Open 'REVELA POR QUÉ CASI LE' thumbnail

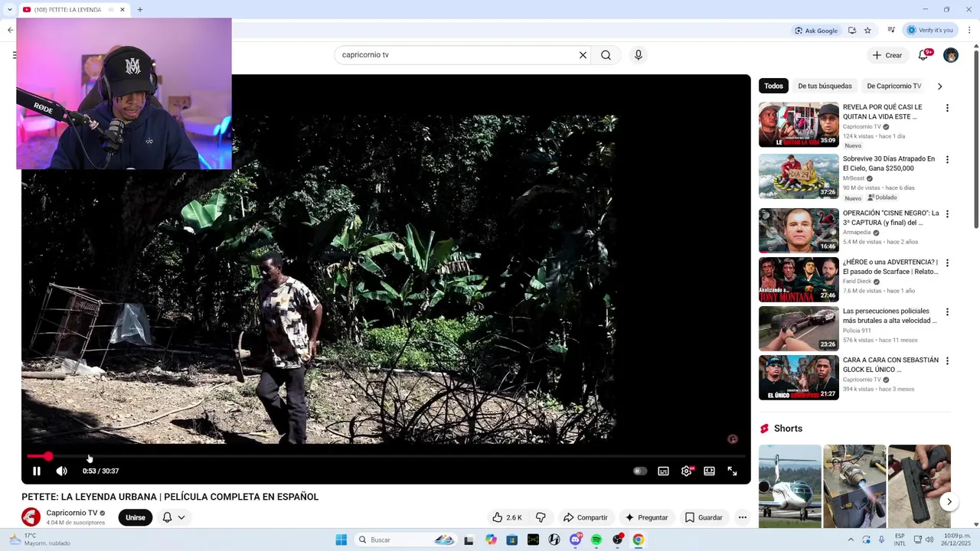(799, 125)
